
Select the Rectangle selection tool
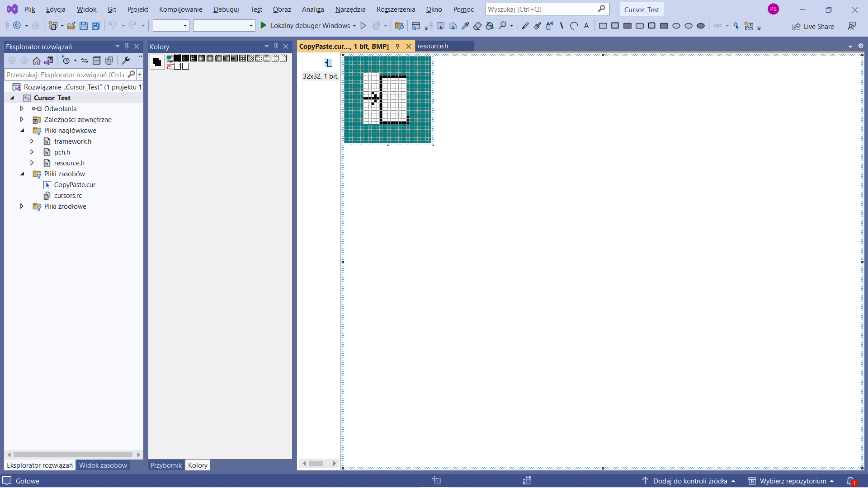point(440,26)
